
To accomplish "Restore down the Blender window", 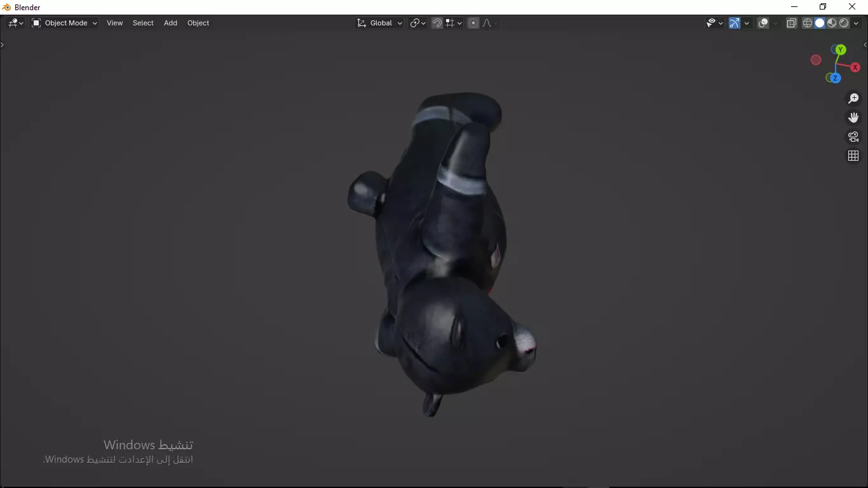I will (x=823, y=7).
